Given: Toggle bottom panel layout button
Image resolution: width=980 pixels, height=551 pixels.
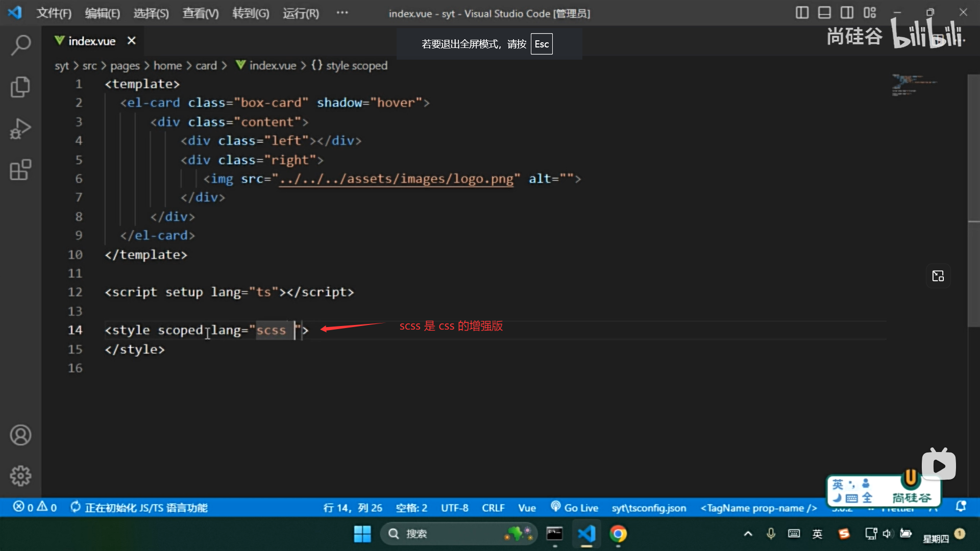Looking at the screenshot, I should pyautogui.click(x=824, y=13).
